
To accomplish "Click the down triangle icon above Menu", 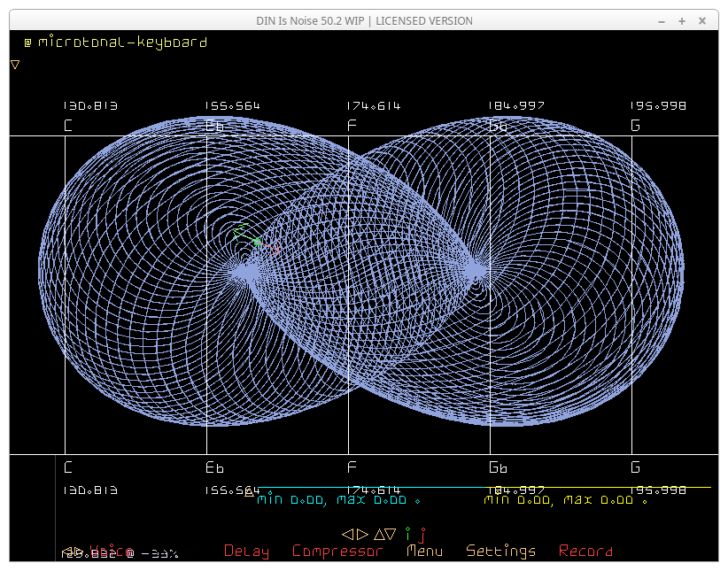I will click(x=391, y=534).
